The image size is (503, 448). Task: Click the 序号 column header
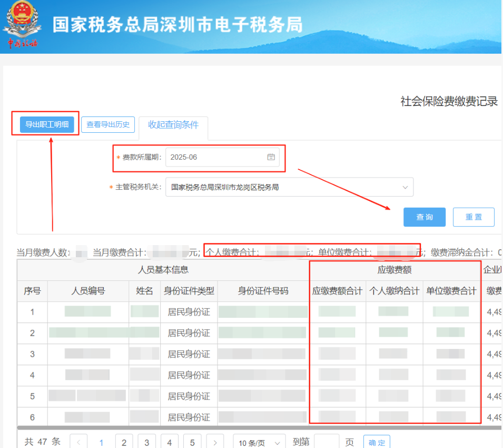(x=33, y=291)
